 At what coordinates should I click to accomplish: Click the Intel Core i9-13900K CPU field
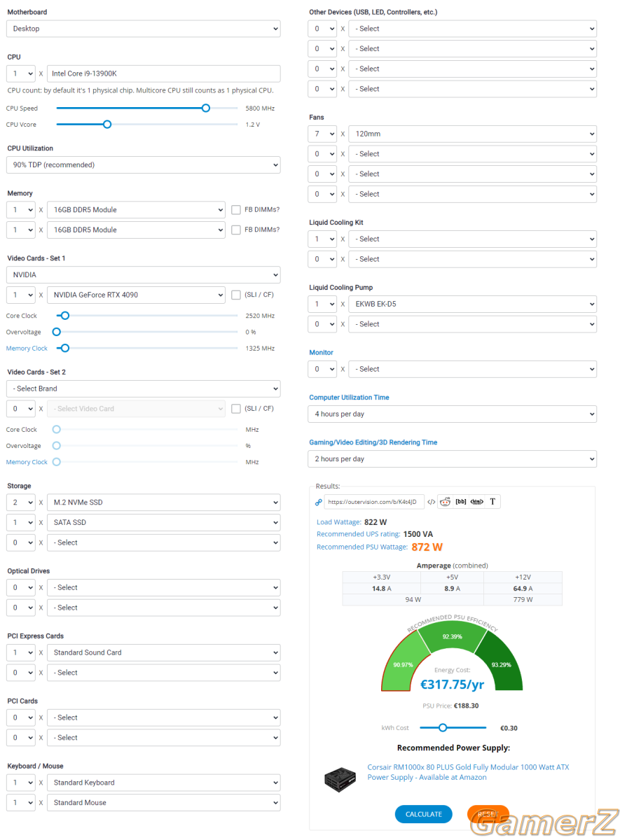coord(163,73)
